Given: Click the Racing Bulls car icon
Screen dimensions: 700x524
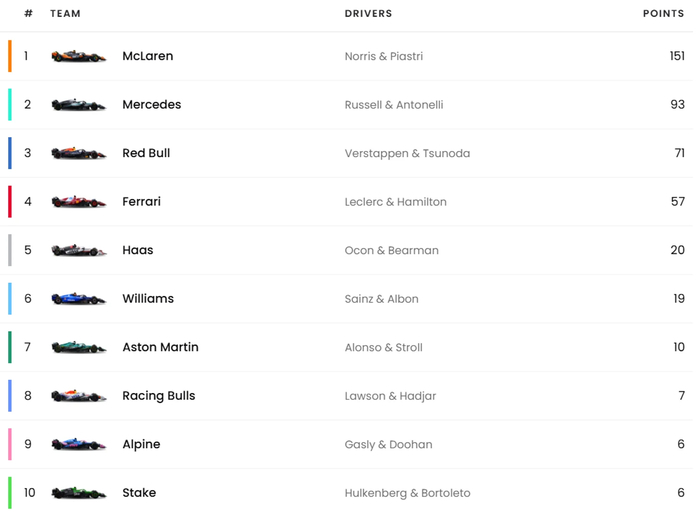Looking at the screenshot, I should pyautogui.click(x=78, y=396).
